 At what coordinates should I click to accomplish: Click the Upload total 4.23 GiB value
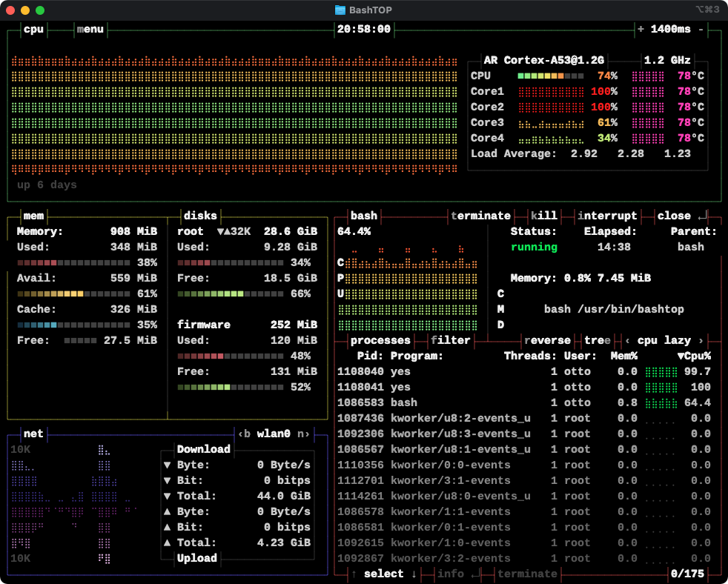coord(284,542)
